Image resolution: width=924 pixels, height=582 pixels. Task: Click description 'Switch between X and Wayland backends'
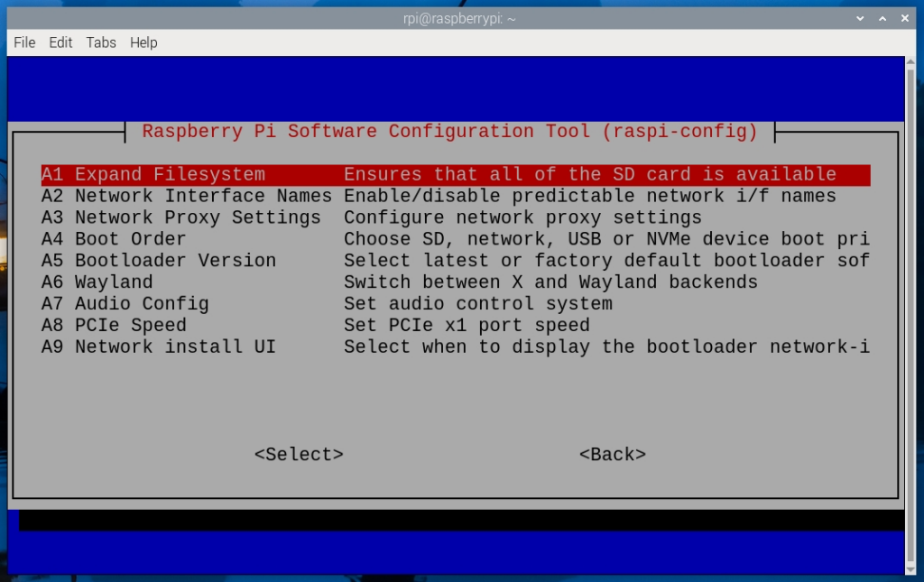point(550,282)
